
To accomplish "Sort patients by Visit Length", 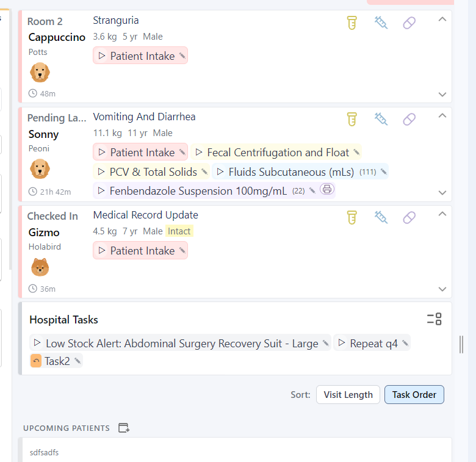I will pyautogui.click(x=348, y=395).
